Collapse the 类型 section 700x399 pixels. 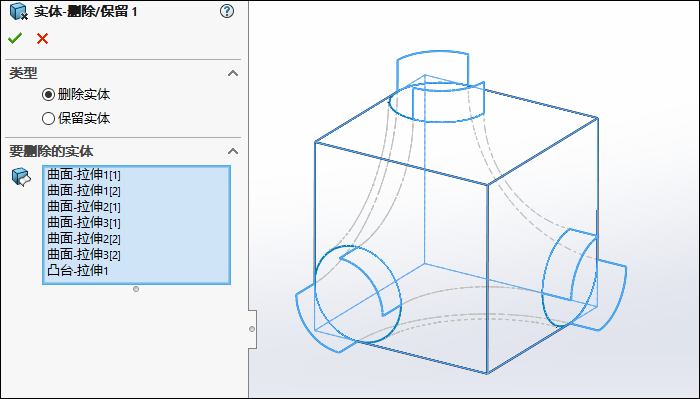point(233,73)
